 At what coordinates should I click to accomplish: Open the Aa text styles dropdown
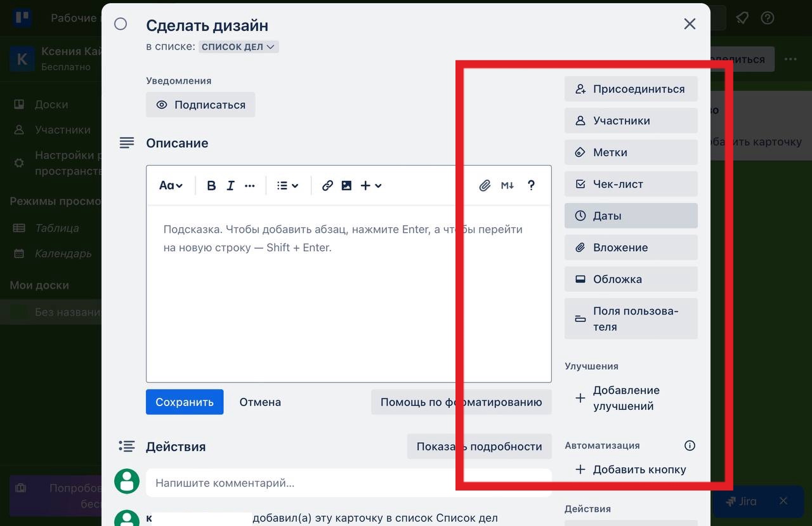(x=171, y=185)
